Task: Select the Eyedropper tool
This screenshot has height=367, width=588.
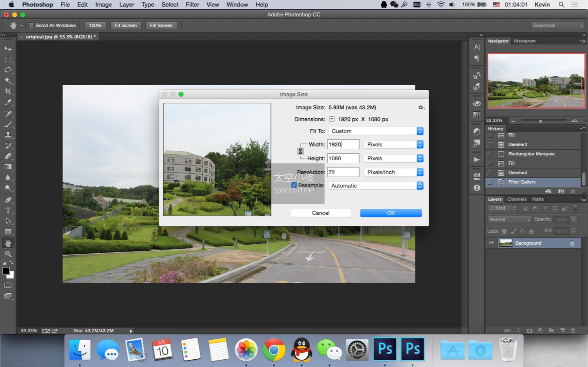Action: [8, 102]
